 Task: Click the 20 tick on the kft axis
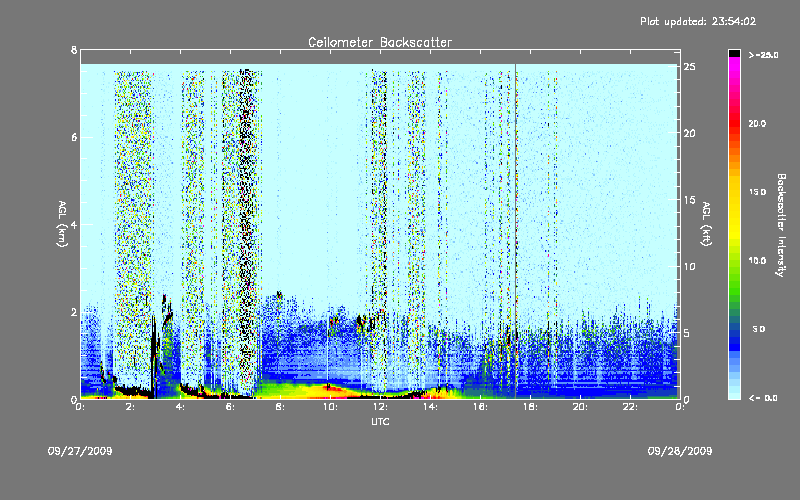[x=690, y=134]
